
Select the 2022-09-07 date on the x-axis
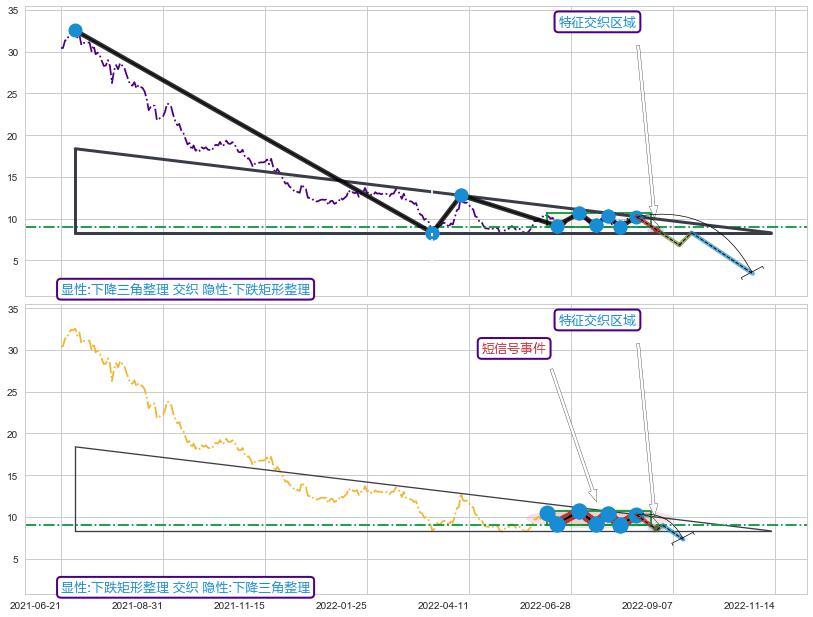[x=647, y=605]
